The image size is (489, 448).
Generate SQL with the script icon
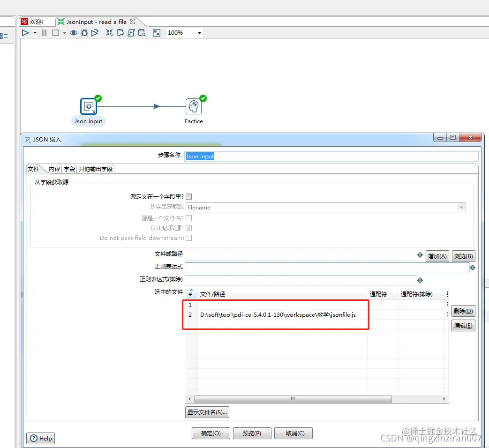coord(131,33)
